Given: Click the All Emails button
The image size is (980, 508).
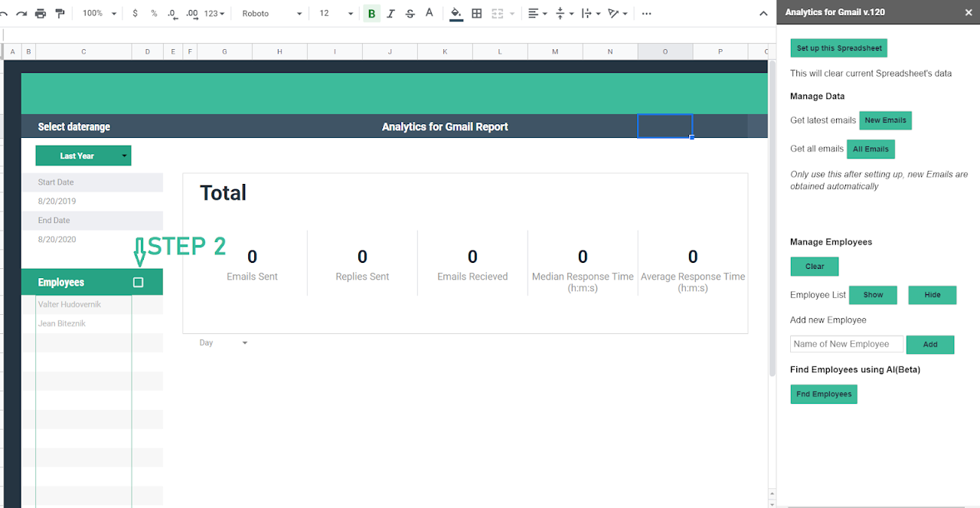Looking at the screenshot, I should point(871,149).
